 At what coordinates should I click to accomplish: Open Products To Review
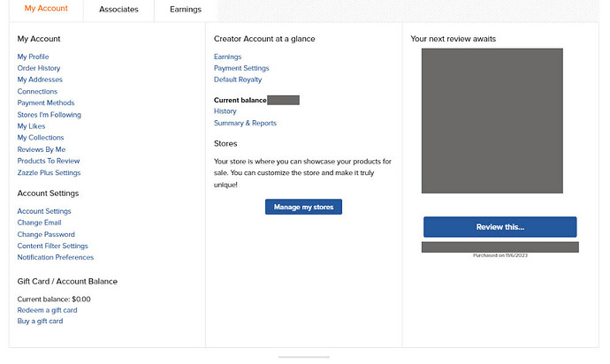49,161
